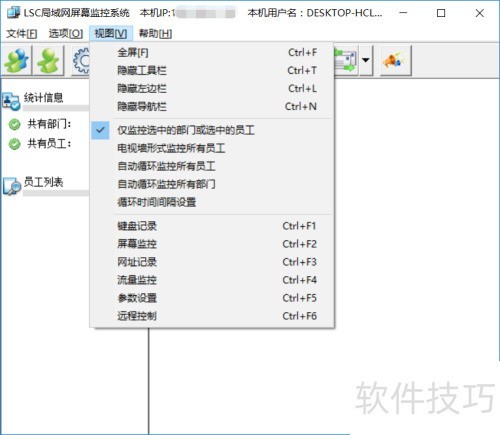Close the LSC monitoring window
Screen dimensions: 500x435
[480, 13]
